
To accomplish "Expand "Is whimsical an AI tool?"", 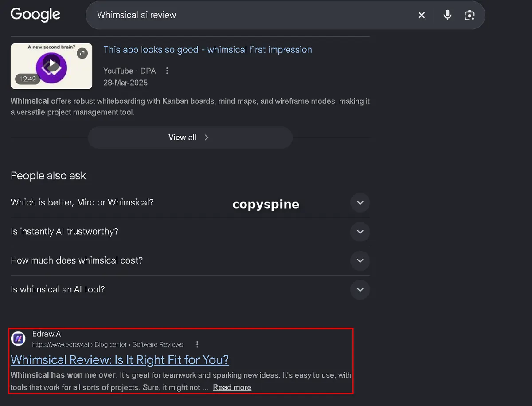I will click(x=190, y=290).
